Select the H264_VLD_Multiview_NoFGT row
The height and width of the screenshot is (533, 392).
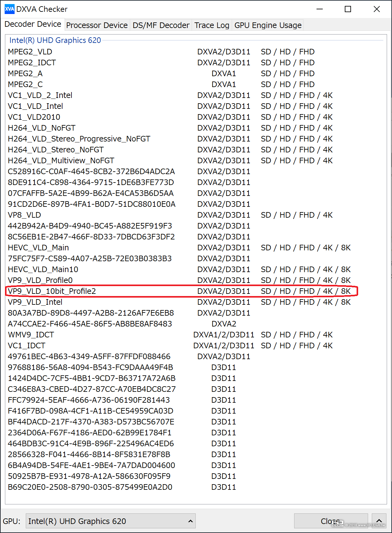tap(196, 160)
